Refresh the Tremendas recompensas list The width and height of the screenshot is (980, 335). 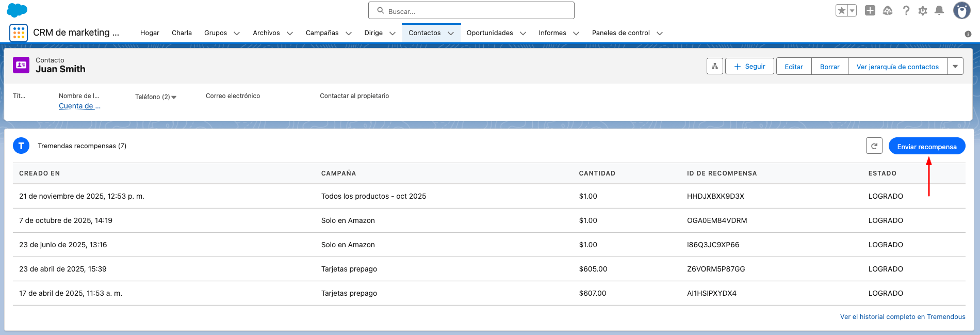tap(874, 146)
